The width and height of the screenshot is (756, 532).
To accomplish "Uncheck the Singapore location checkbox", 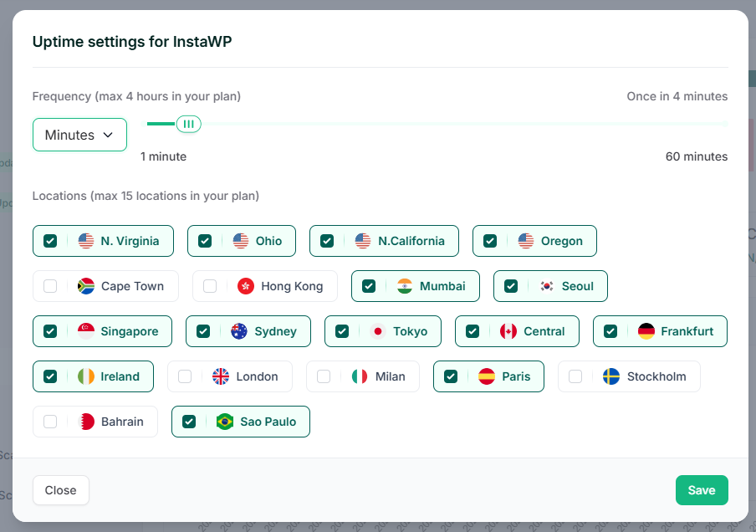I will [x=50, y=331].
